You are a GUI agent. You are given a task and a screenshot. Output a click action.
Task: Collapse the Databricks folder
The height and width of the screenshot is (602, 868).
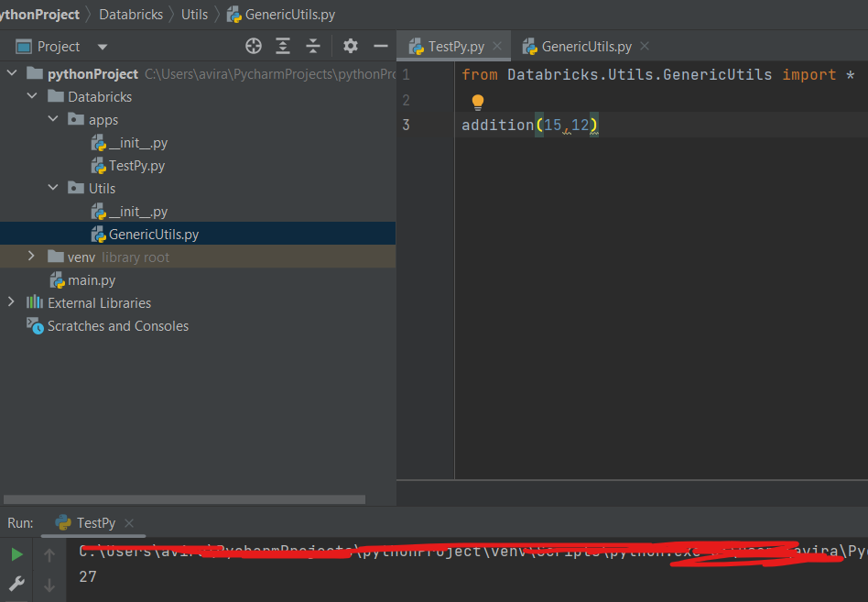tap(33, 97)
